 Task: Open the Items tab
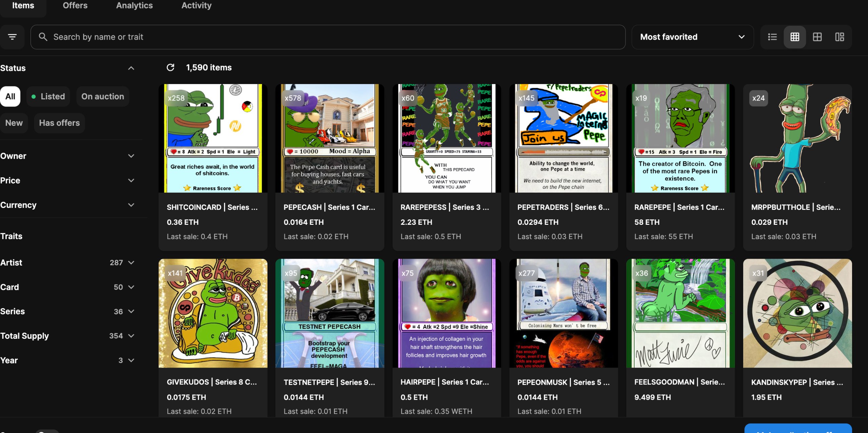[x=23, y=5]
